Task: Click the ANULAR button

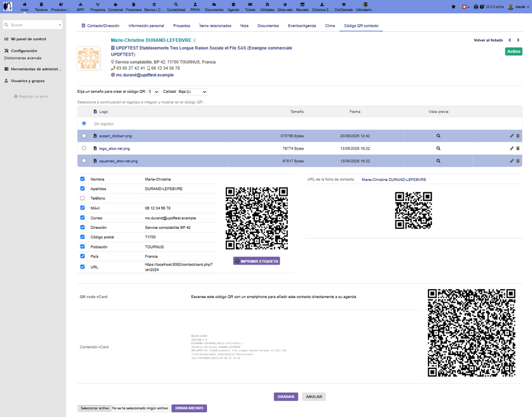Action: point(314,397)
